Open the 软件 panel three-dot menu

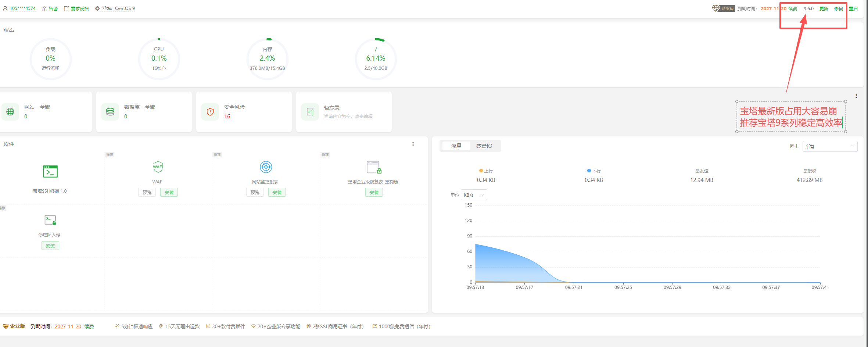coord(413,144)
